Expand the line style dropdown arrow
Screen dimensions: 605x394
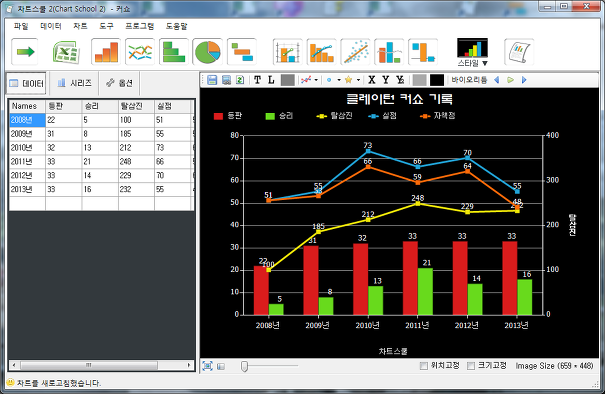(x=316, y=80)
